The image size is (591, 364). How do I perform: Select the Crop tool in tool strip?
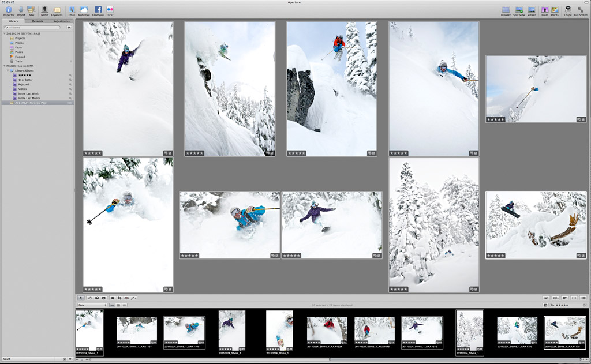pos(119,298)
